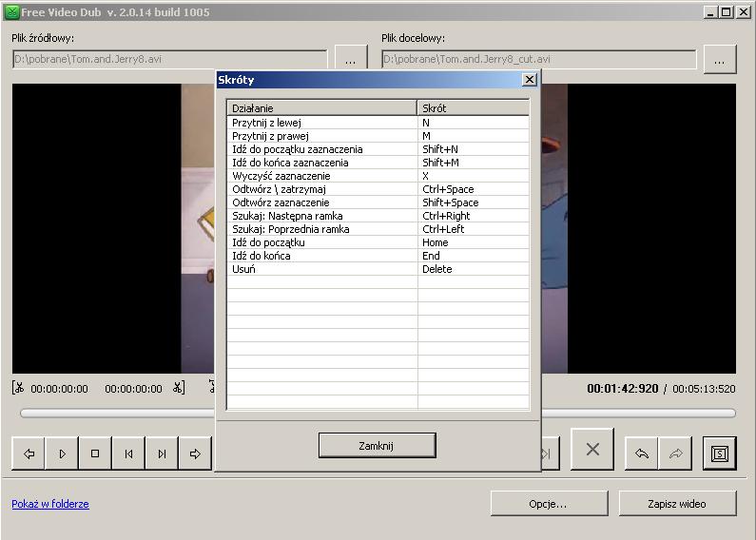Image resolution: width=756 pixels, height=540 pixels.
Task: Click the Zamknij button
Action: pyautogui.click(x=377, y=446)
